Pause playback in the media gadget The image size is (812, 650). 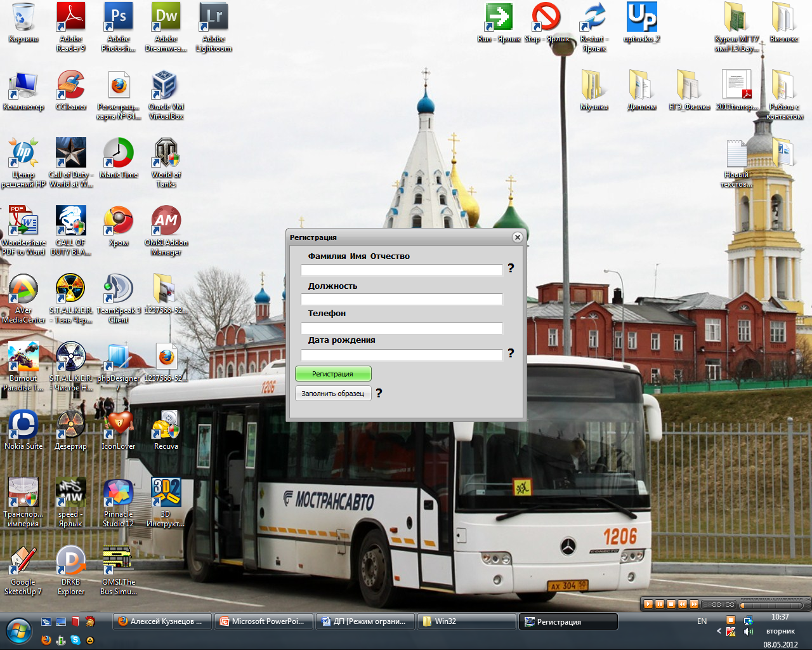660,604
